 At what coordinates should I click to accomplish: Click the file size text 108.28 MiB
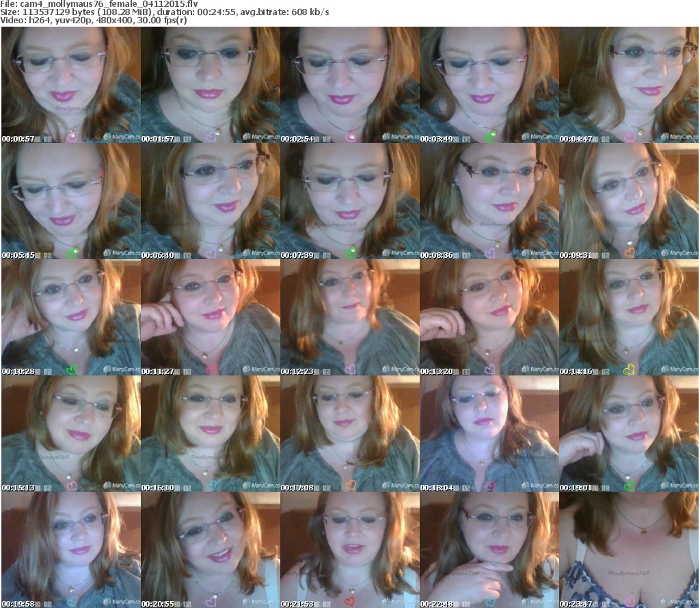coord(127,12)
